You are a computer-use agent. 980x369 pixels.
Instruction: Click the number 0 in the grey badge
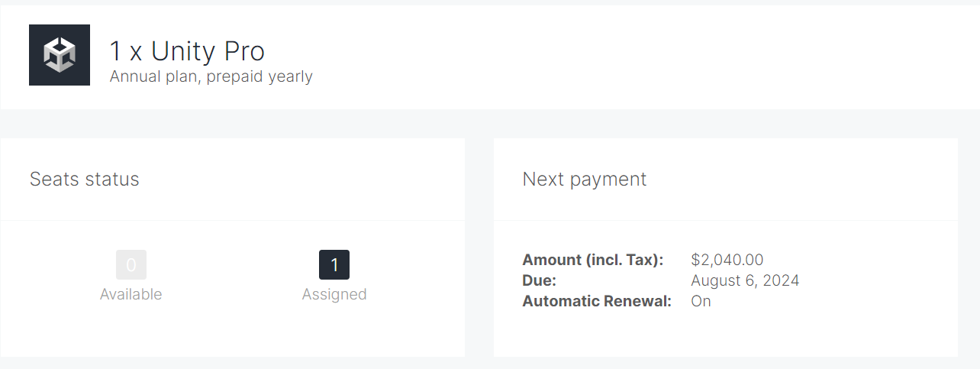pyautogui.click(x=131, y=265)
